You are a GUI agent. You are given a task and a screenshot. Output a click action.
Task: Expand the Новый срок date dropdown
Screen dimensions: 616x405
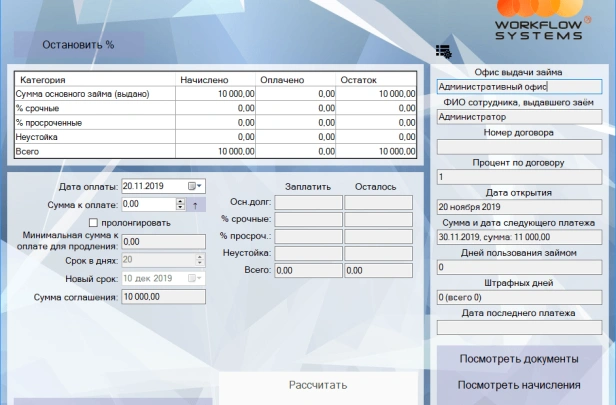point(198,277)
